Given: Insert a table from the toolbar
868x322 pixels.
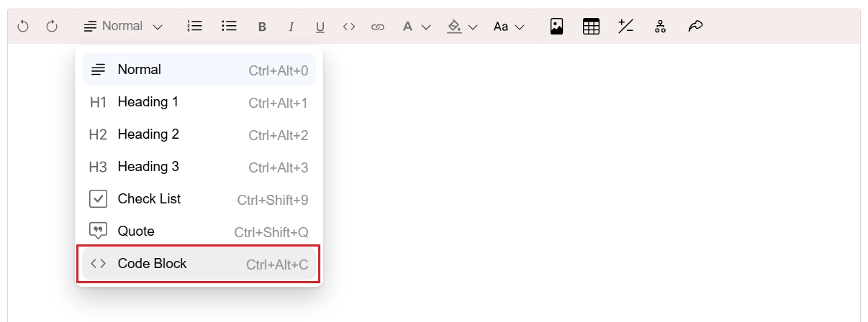Looking at the screenshot, I should coord(591,27).
